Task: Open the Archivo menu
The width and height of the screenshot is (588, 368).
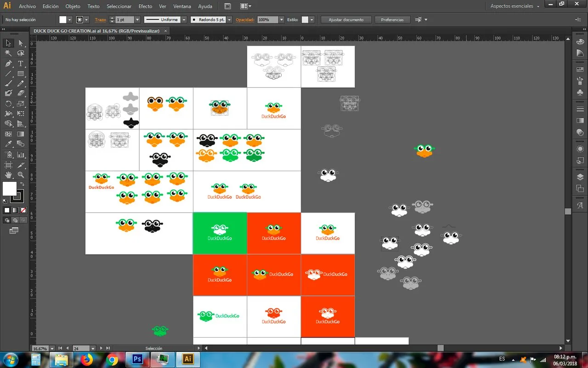Action: point(28,6)
